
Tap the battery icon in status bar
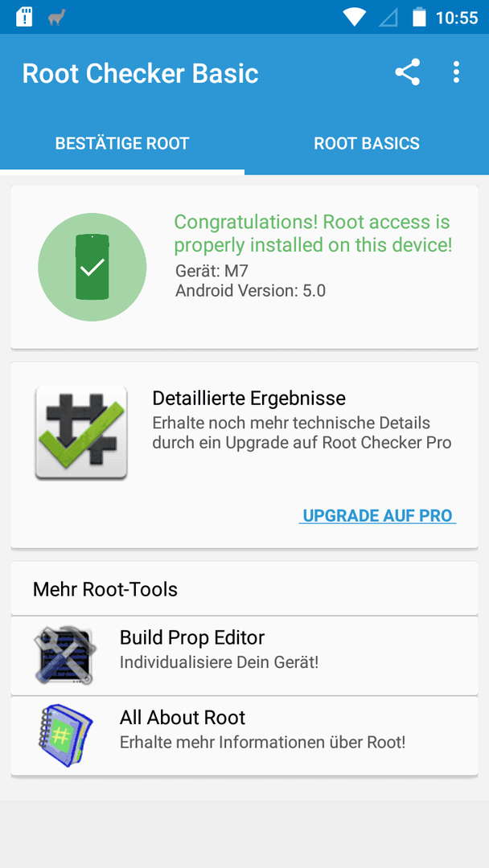tap(419, 17)
